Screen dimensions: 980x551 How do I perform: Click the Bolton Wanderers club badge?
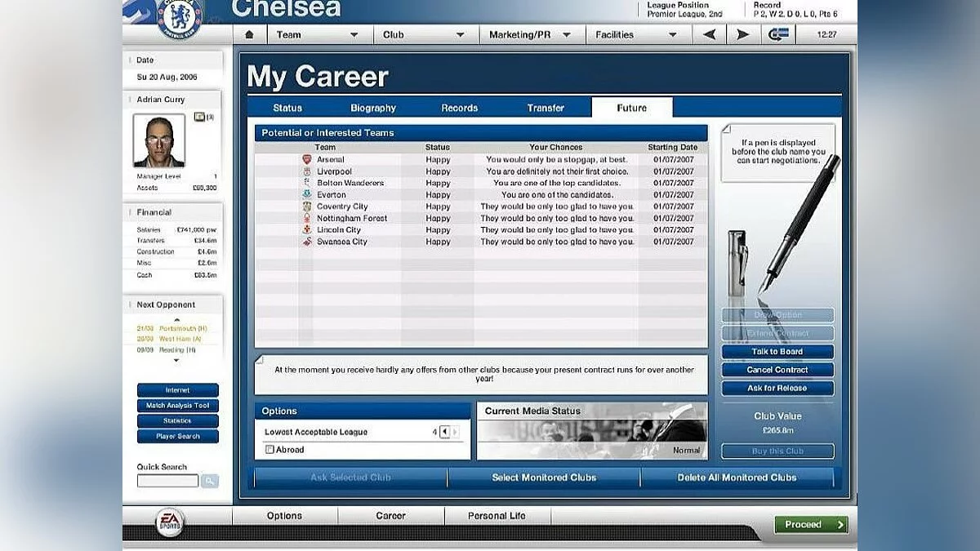coord(307,183)
